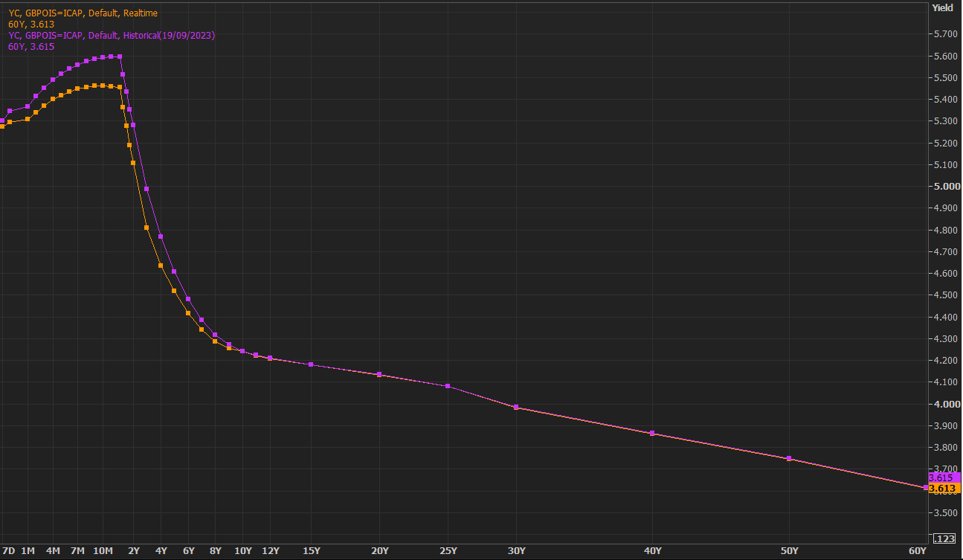Click the orange 3.613 value tag

(x=941, y=489)
